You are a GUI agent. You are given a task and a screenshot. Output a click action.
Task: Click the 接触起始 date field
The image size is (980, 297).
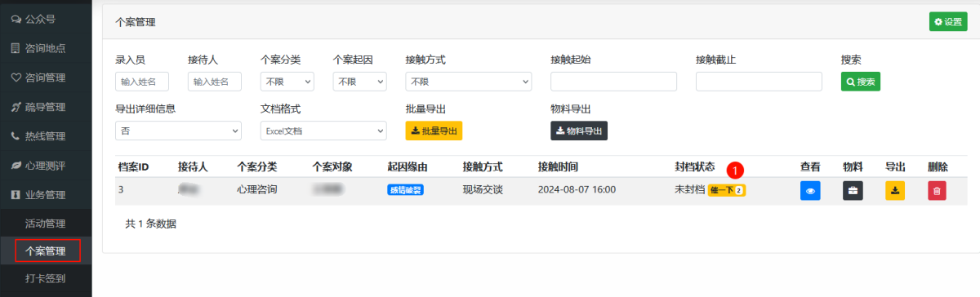tap(614, 82)
